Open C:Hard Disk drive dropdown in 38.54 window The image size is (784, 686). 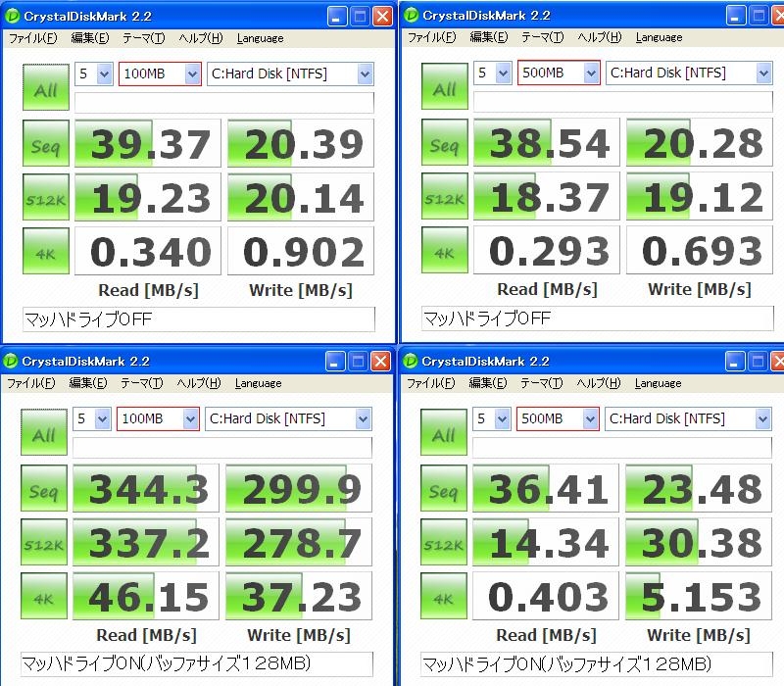pyautogui.click(x=689, y=73)
